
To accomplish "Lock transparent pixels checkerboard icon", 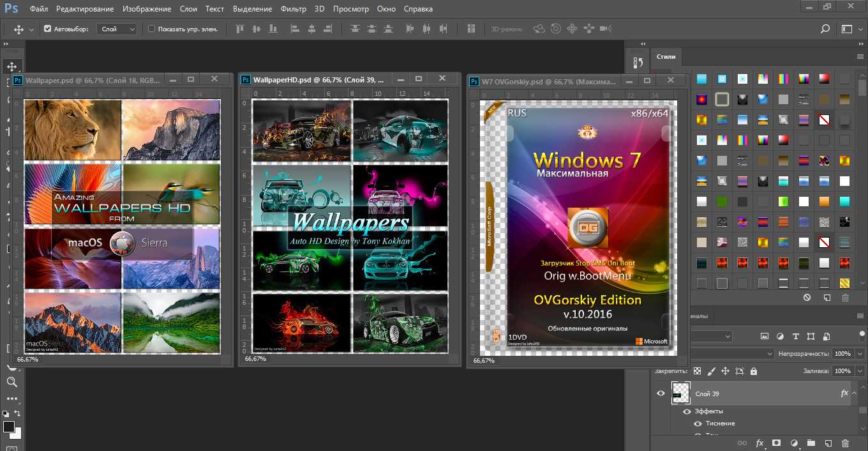I will [697, 371].
